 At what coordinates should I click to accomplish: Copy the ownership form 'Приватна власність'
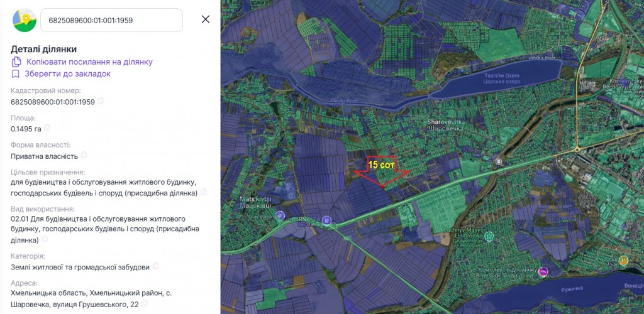[x=84, y=155]
